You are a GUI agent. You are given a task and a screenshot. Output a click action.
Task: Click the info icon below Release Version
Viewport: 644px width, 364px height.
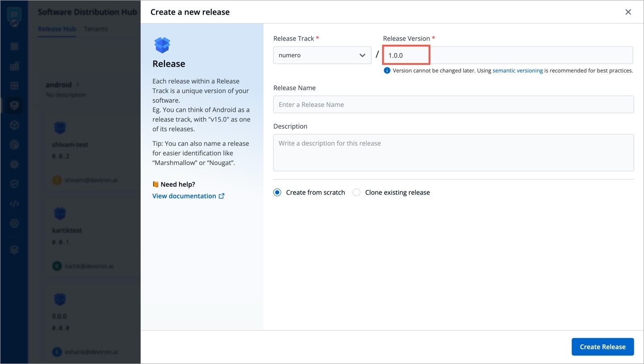pos(387,71)
